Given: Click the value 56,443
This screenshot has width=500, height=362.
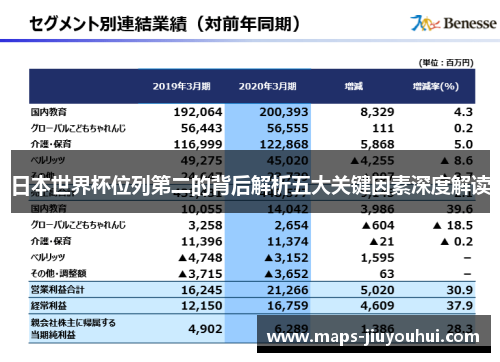Looking at the screenshot, I should [202, 128].
